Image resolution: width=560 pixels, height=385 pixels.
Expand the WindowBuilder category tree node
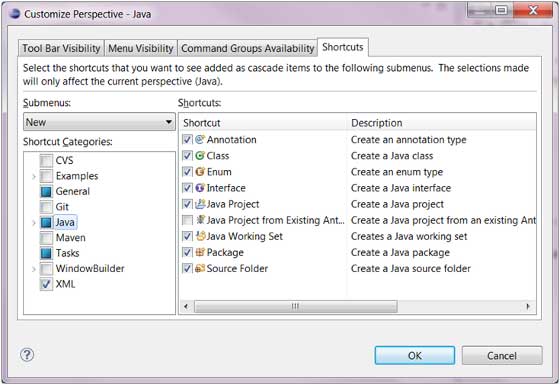coord(34,269)
